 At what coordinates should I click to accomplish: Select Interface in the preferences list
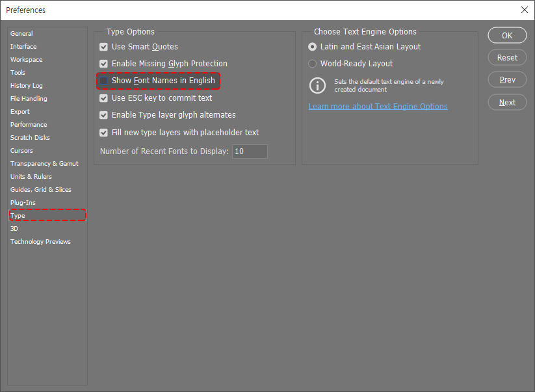coord(23,46)
